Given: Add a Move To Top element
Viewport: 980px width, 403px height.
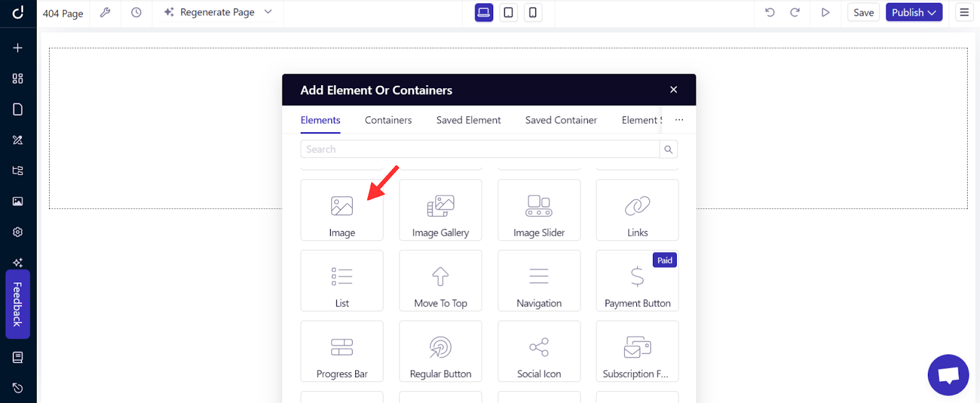Looking at the screenshot, I should coord(440,281).
